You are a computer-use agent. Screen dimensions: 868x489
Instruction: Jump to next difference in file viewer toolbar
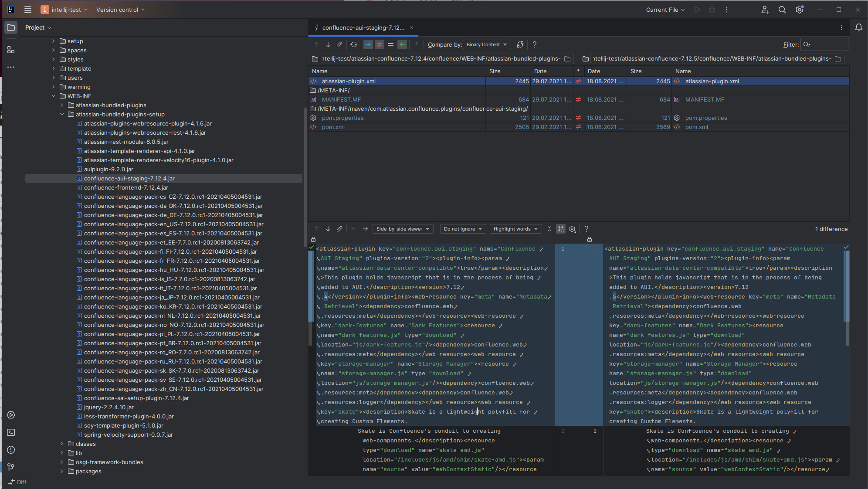(328, 229)
